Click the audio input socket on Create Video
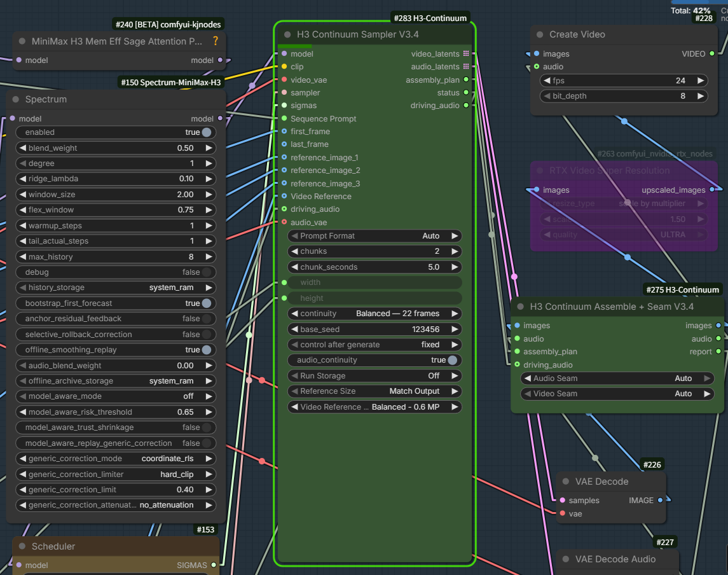 click(x=537, y=67)
